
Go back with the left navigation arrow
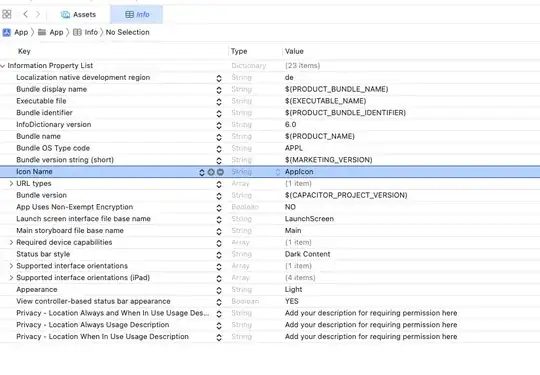coord(25,14)
